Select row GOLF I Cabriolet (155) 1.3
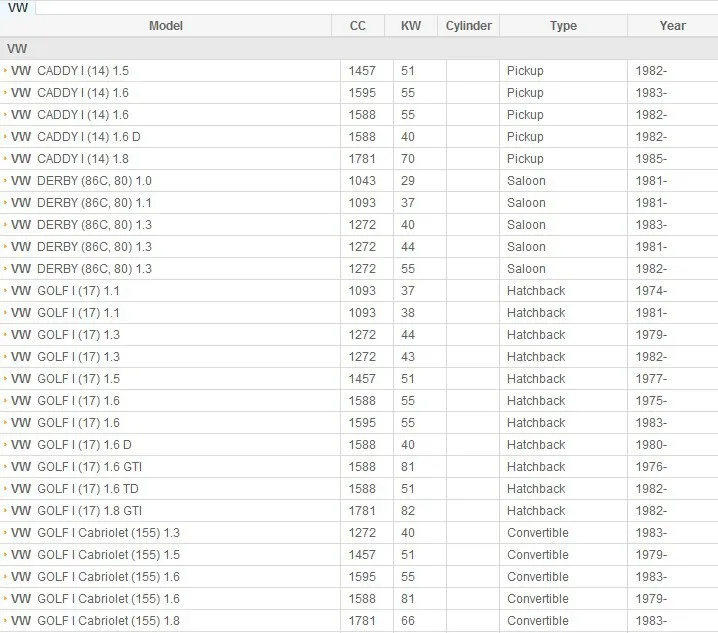The width and height of the screenshot is (718, 633). coord(359,533)
